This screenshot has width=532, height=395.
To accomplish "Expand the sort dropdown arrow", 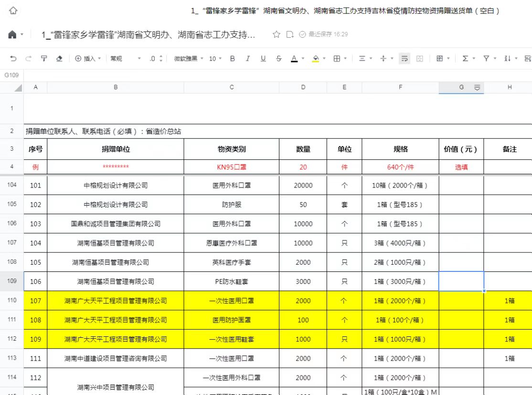I will click(516, 58).
